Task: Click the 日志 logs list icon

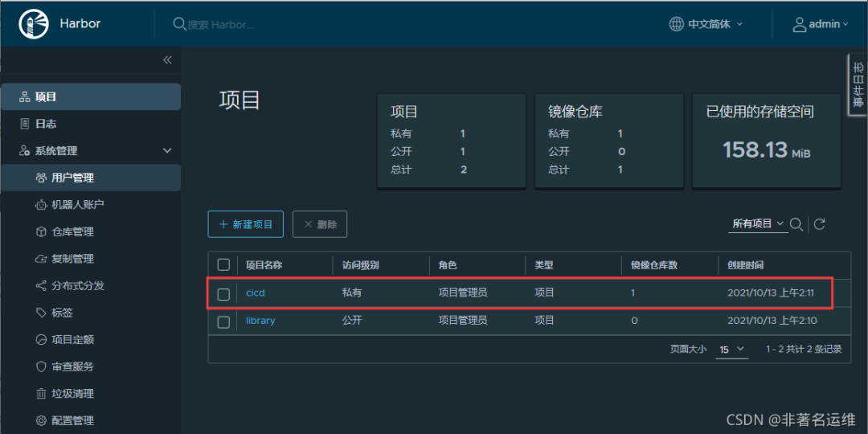Action: 24,124
